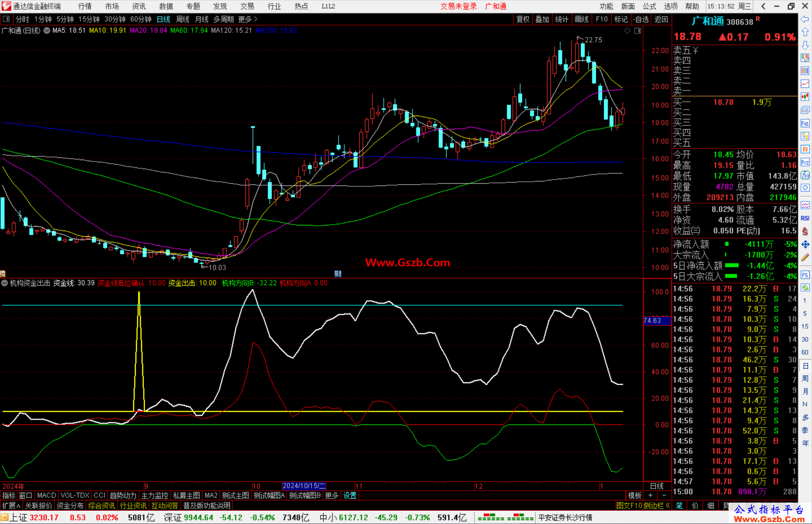This screenshot has width=812, height=524.
Task: Click the 统计 statistics button
Action: (562, 19)
